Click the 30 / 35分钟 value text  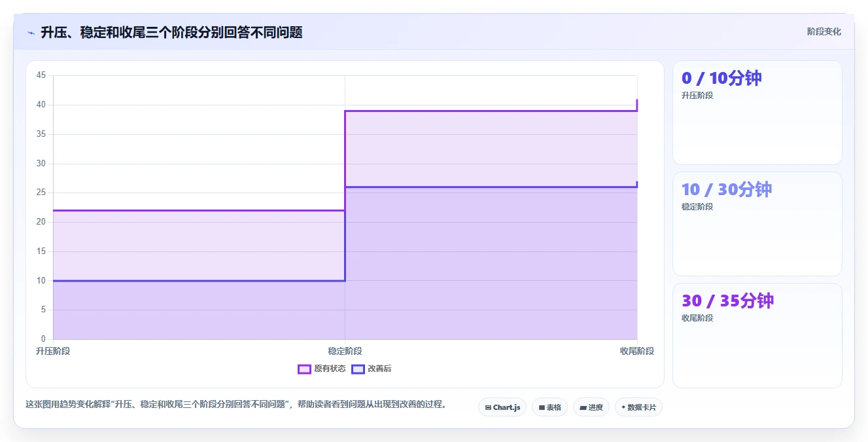point(727,301)
